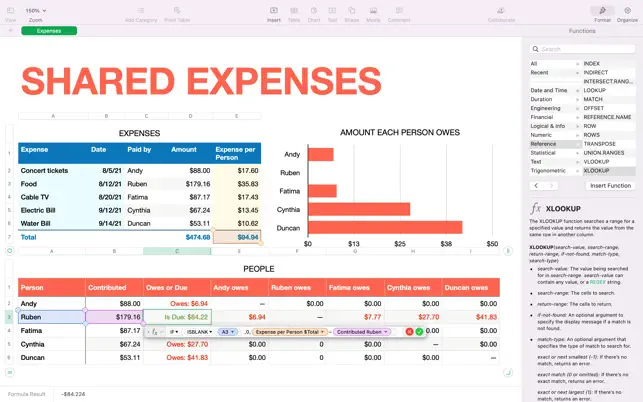Select the Recent function category
The width and height of the screenshot is (643, 402).
[x=555, y=73]
